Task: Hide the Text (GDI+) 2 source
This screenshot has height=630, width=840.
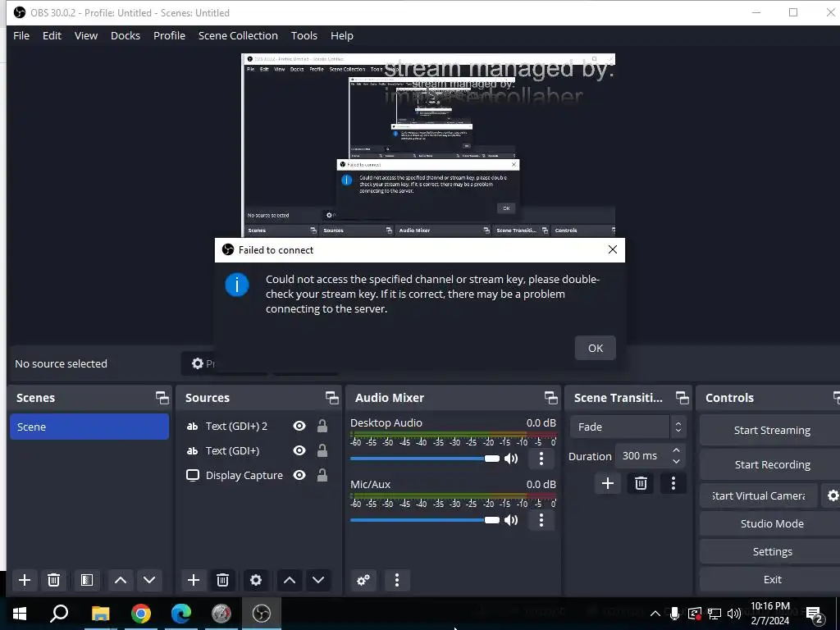Action: click(x=299, y=426)
